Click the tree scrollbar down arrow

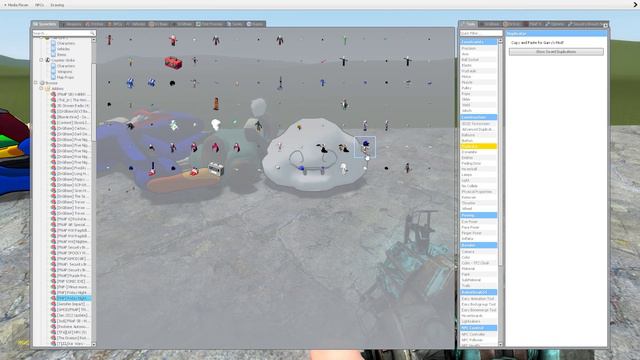coord(94,344)
